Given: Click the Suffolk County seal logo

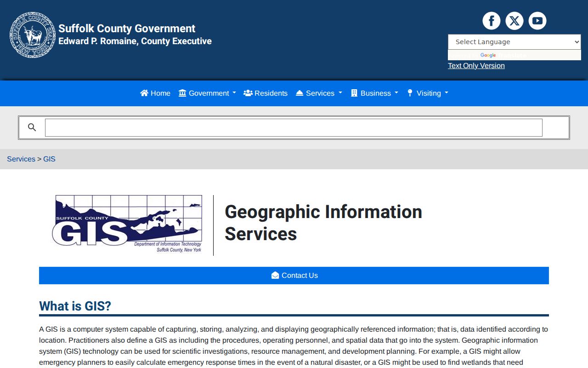Looking at the screenshot, I should click(32, 35).
